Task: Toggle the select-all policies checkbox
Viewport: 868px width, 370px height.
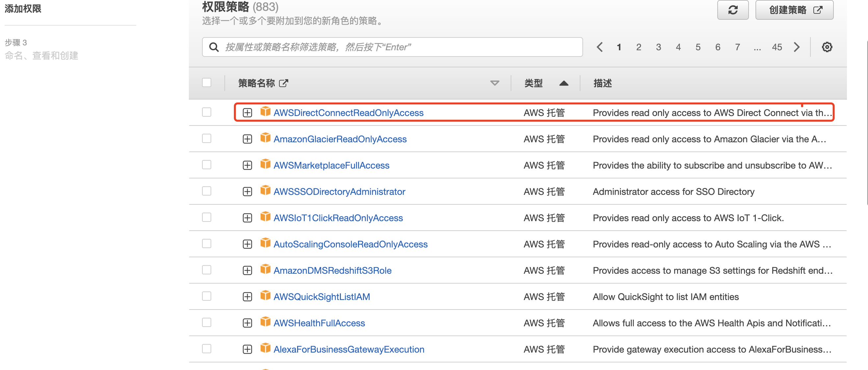Action: pyautogui.click(x=207, y=83)
